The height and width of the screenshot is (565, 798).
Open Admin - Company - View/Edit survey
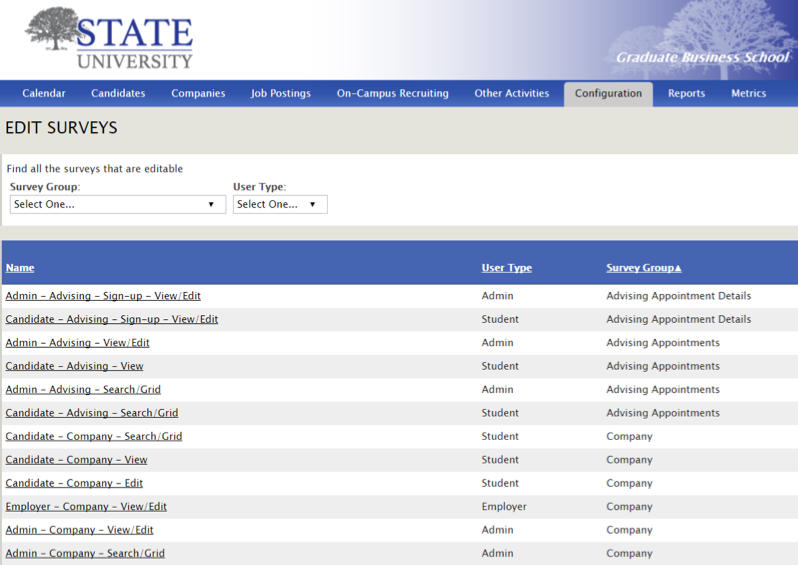79,530
